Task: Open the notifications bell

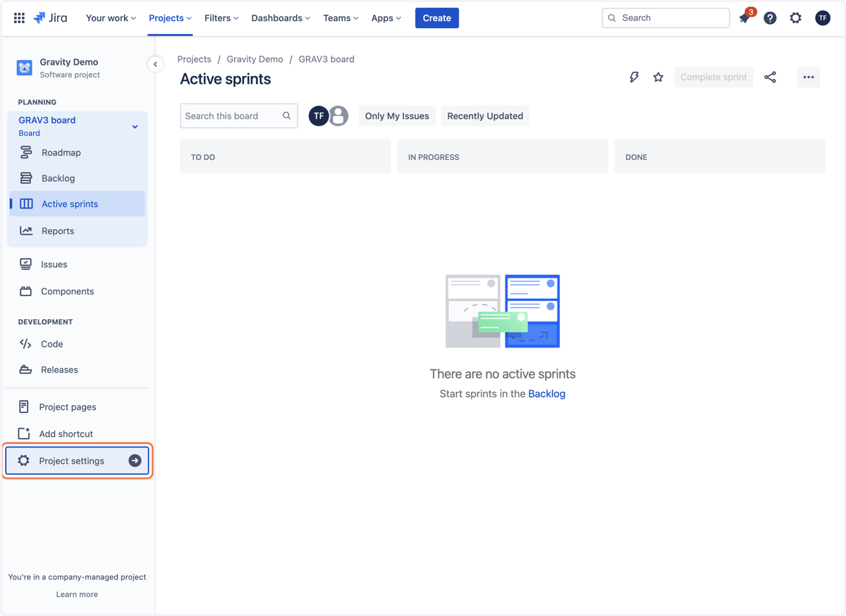Action: pyautogui.click(x=744, y=18)
